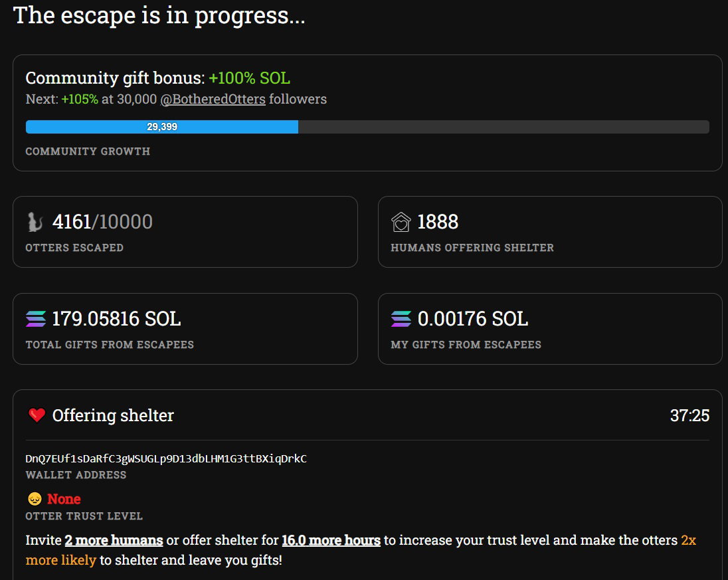
Task: Click the shelter house heart icon
Action: click(x=401, y=222)
